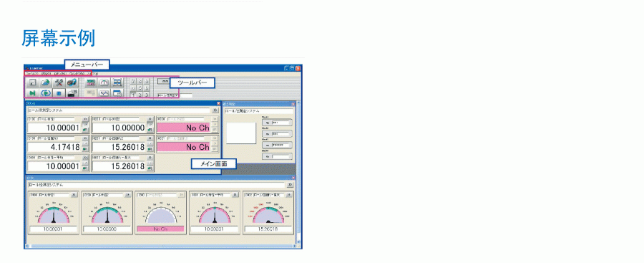The image size is (644, 263).
Task: Open the meter gauge view icon
Action: (x=104, y=82)
